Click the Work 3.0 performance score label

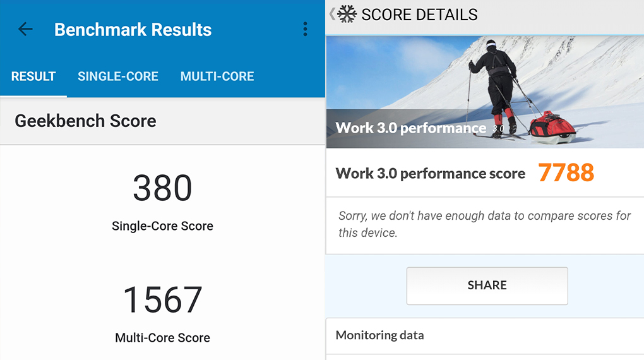430,173
